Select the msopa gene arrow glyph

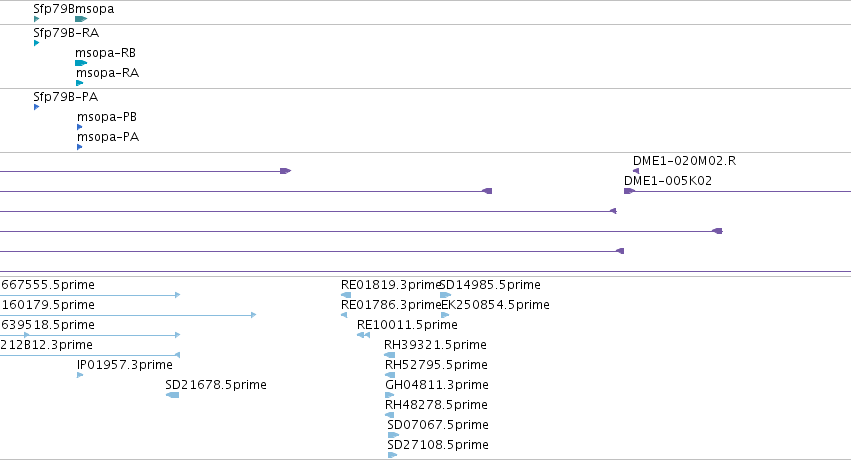(81, 19)
